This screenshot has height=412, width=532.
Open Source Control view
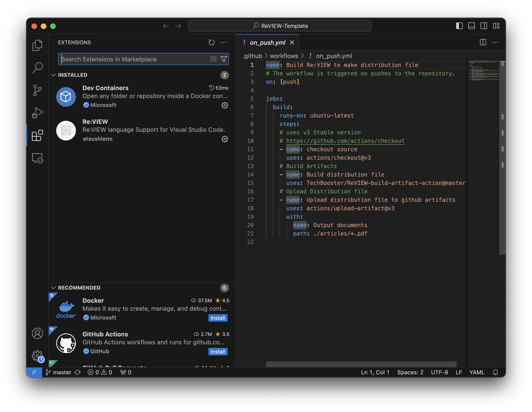37,90
